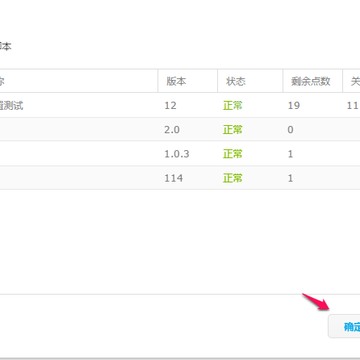The height and width of the screenshot is (360, 360).
Task: Select the version 12 cell
Action: click(170, 106)
